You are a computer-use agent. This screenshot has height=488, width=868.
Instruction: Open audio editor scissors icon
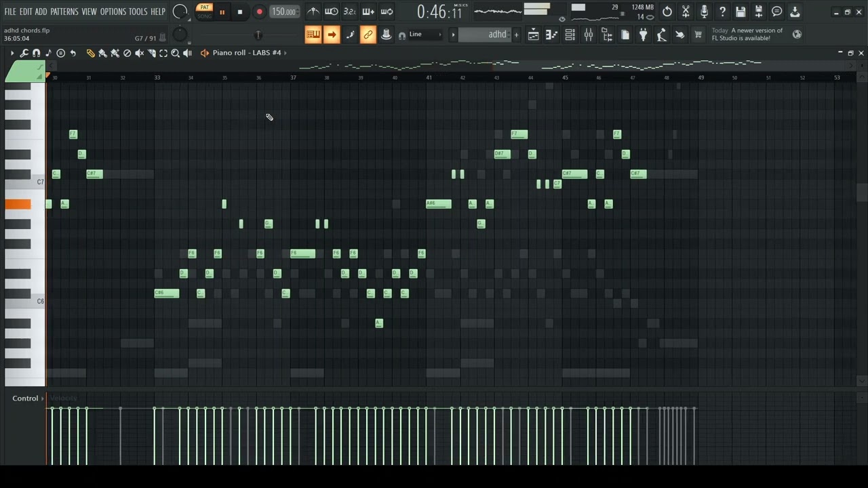click(686, 12)
